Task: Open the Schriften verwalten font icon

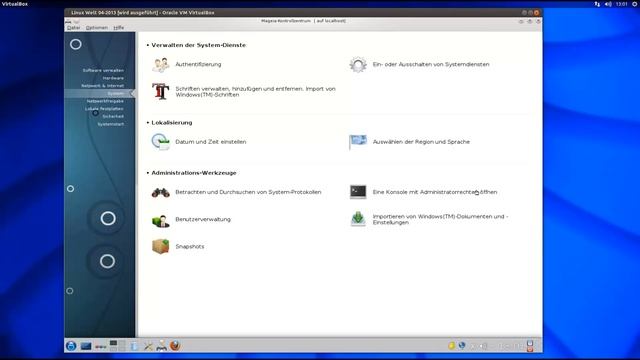Action: click(x=160, y=91)
